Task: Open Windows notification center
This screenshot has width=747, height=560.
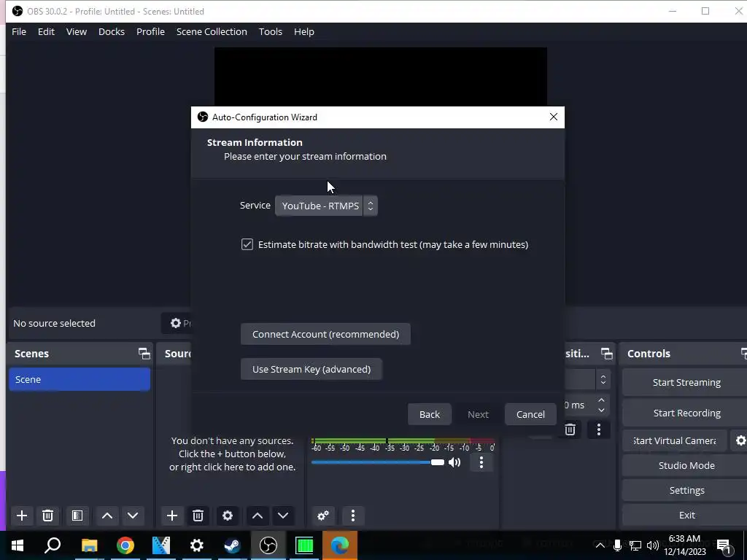Action: [x=724, y=545]
